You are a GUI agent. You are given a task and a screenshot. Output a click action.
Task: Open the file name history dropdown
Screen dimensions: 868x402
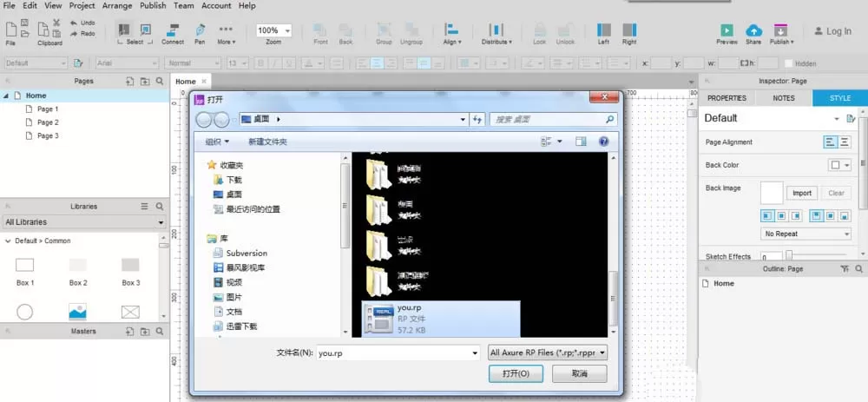[x=475, y=353]
